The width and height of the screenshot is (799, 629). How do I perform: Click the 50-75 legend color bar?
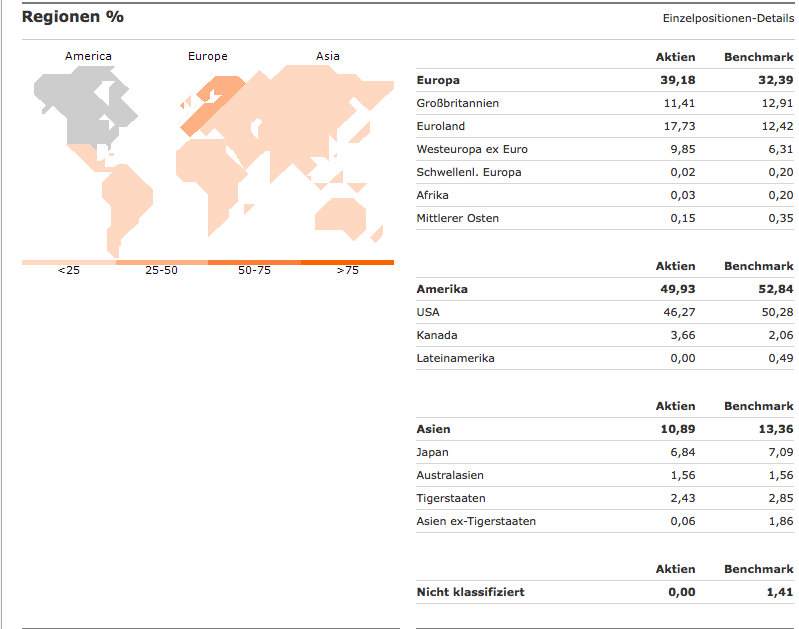[254, 262]
